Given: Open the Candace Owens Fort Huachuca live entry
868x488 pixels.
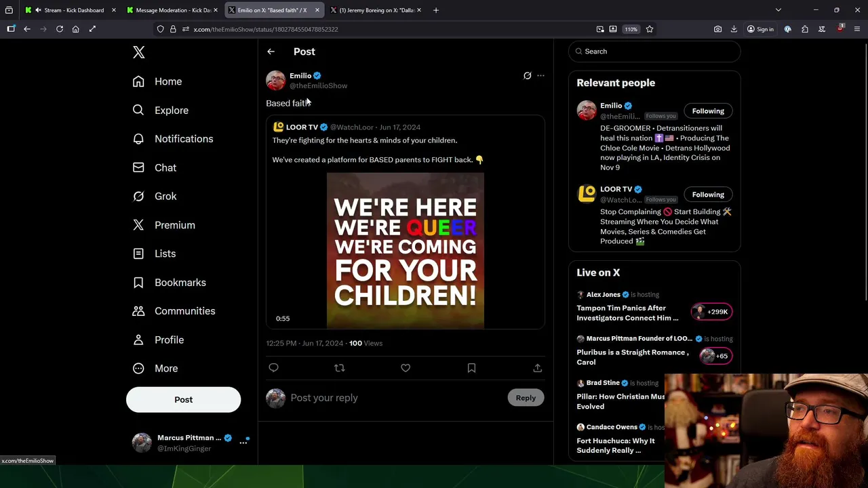Looking at the screenshot, I should pos(620,439).
